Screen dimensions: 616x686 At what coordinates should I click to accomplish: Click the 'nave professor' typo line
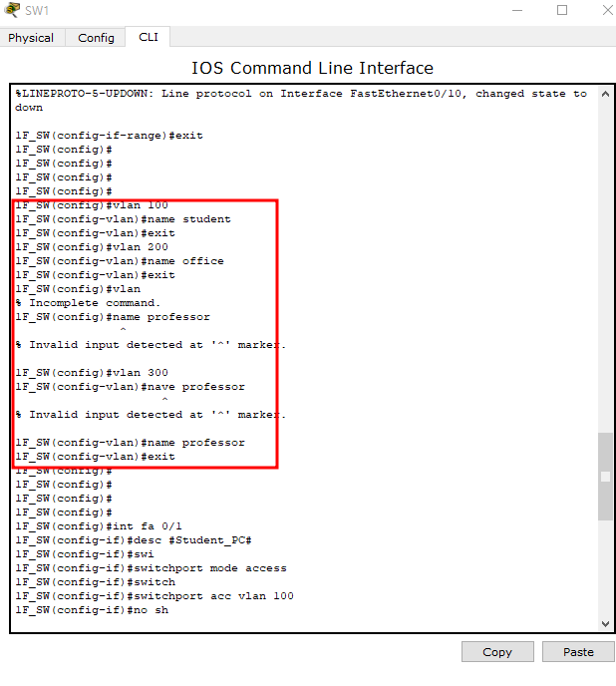(x=130, y=387)
